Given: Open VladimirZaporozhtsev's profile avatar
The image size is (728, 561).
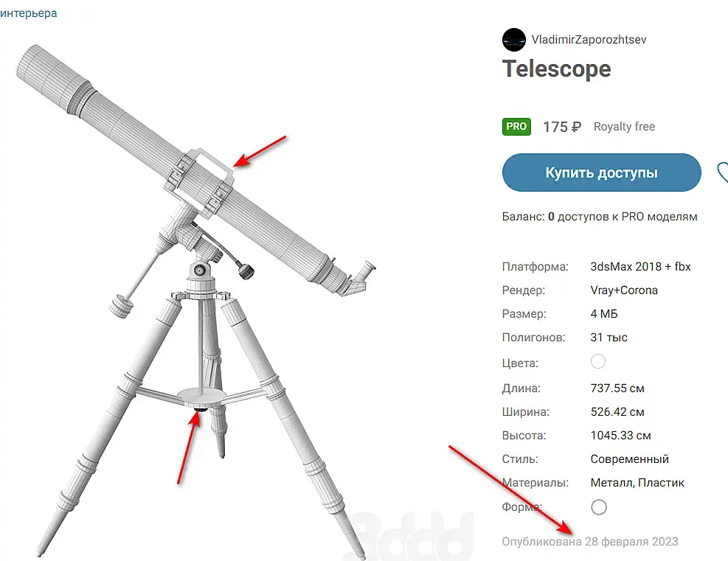Looking at the screenshot, I should [x=513, y=40].
